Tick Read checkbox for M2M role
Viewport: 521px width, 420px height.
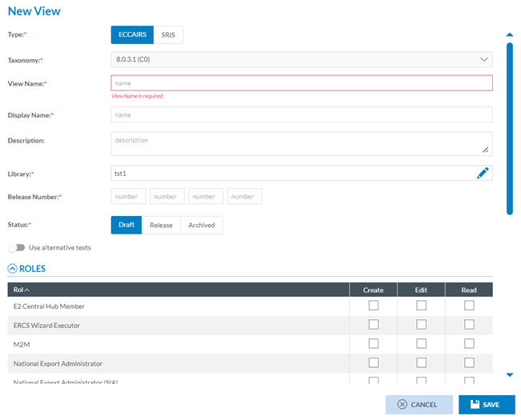pos(469,343)
